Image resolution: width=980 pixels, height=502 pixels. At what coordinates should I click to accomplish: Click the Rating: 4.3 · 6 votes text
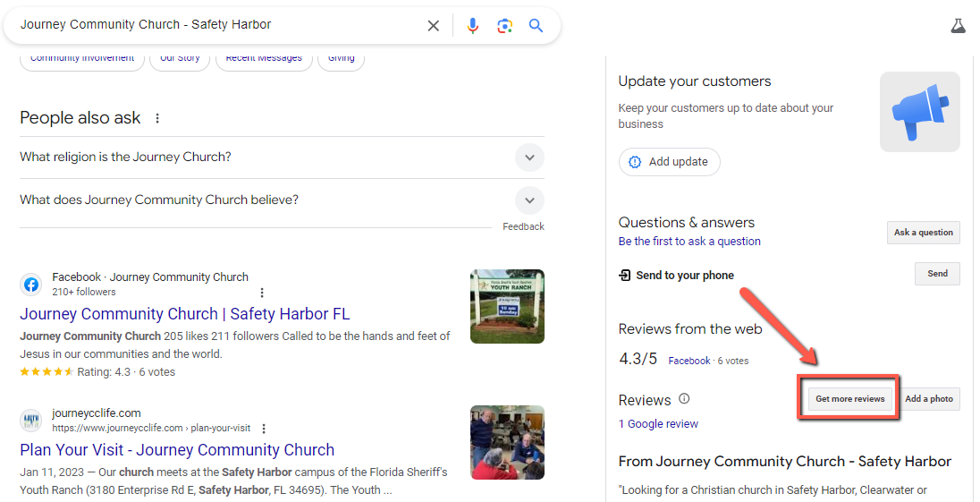coord(126,372)
